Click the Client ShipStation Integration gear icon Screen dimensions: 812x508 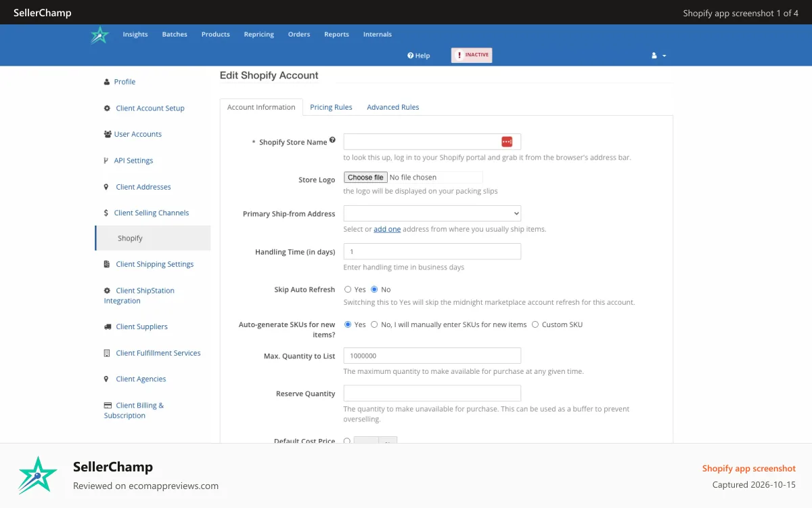pos(107,291)
